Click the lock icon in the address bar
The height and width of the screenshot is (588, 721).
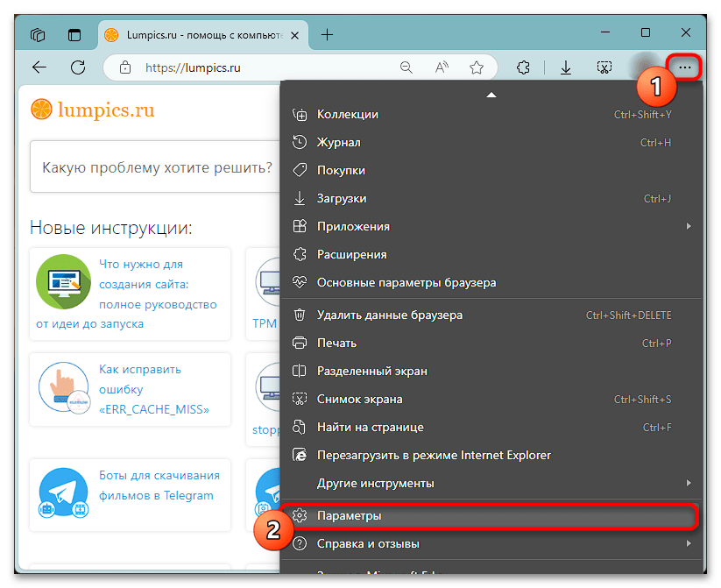point(124,67)
